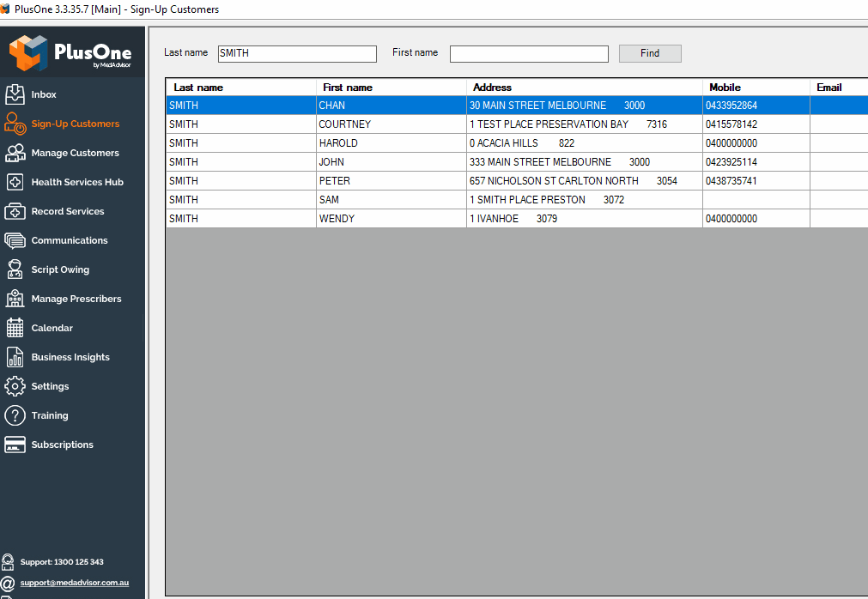The height and width of the screenshot is (599, 868).
Task: Select the JOHN customer row
Action: pos(517,162)
